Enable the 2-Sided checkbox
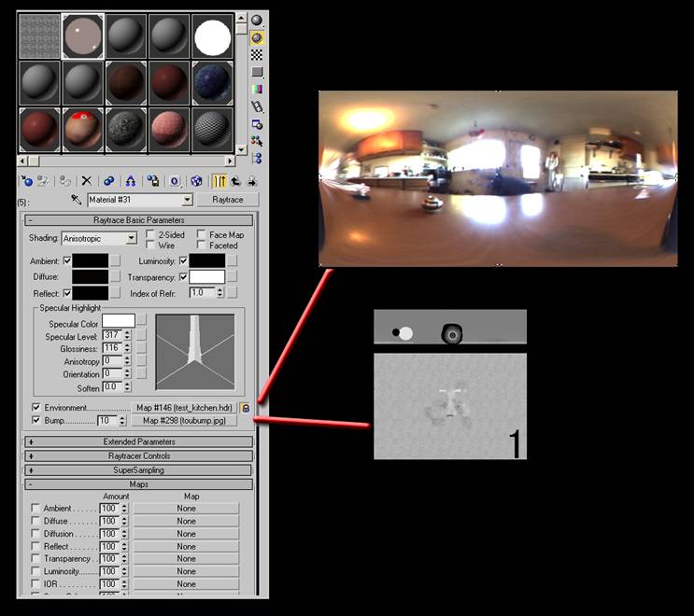The height and width of the screenshot is (616, 694). point(151,235)
